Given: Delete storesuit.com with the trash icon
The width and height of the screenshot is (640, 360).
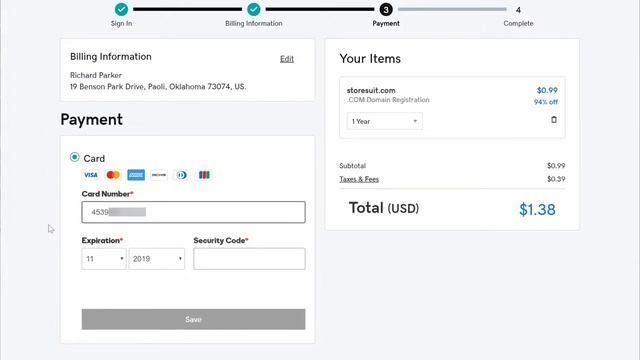Looking at the screenshot, I should click(x=554, y=120).
